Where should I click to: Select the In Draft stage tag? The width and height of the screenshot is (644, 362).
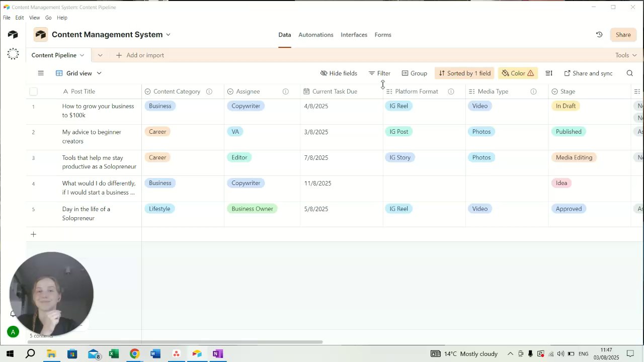(x=566, y=106)
